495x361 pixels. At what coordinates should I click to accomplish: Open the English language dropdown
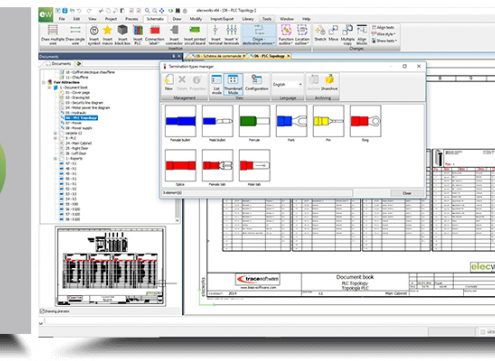click(x=287, y=85)
